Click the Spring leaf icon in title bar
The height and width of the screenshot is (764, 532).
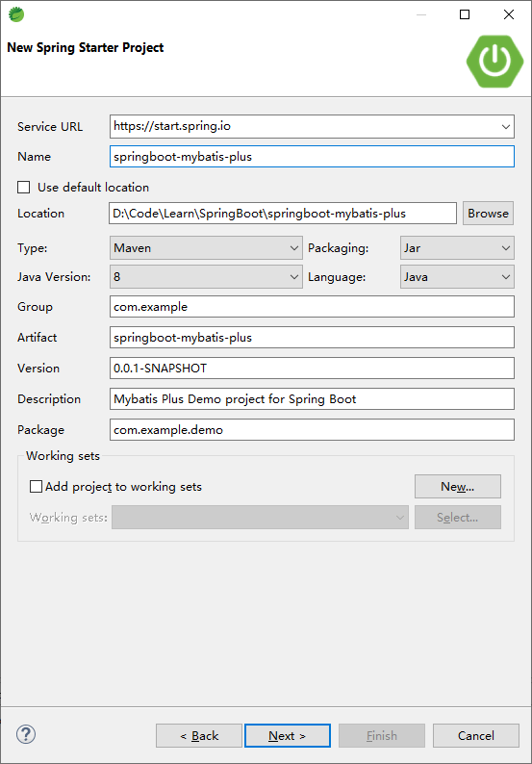16,15
